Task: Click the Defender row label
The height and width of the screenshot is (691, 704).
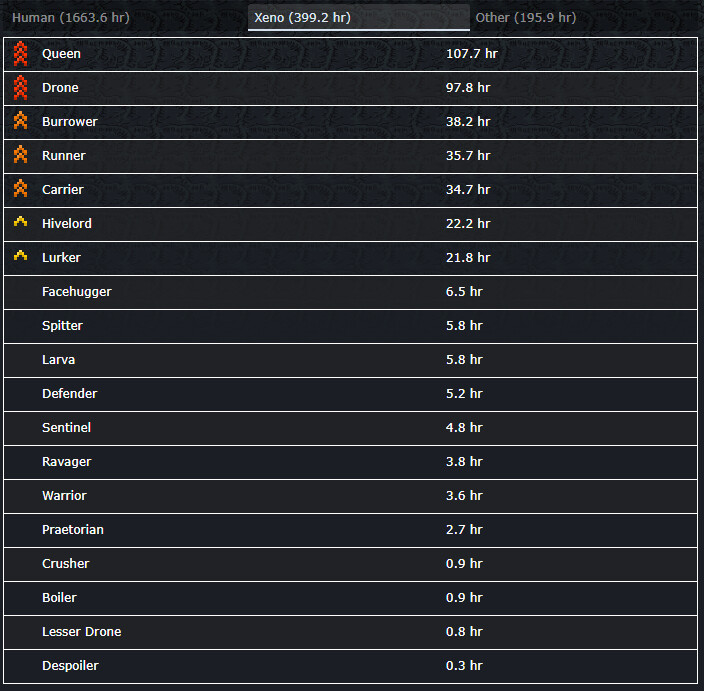Action: [x=69, y=394]
